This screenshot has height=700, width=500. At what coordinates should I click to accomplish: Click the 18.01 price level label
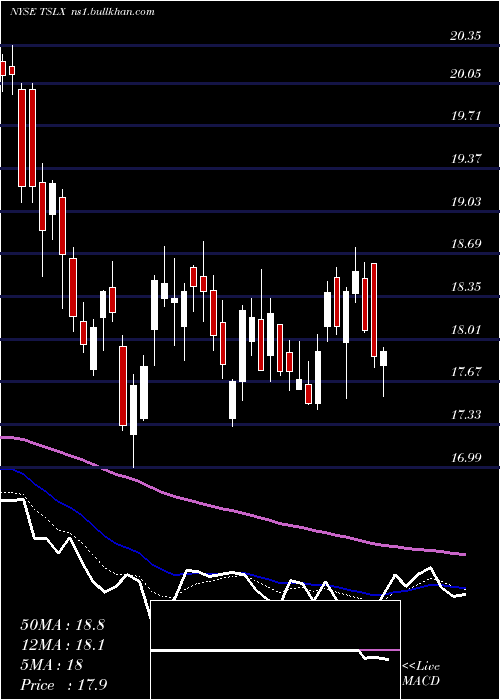click(466, 329)
